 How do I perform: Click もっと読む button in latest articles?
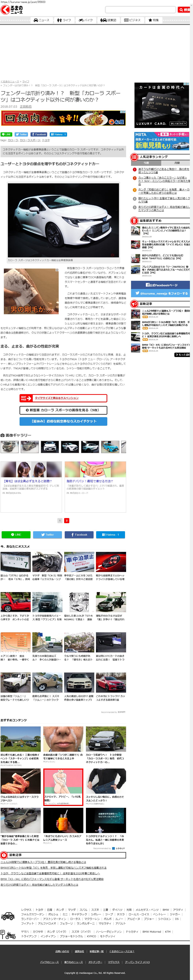click(x=182, y=355)
